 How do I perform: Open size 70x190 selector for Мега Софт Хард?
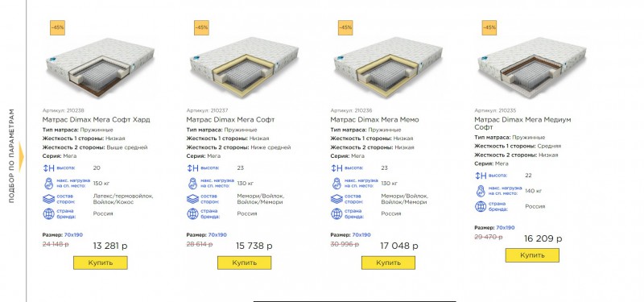pyautogui.click(x=73, y=235)
